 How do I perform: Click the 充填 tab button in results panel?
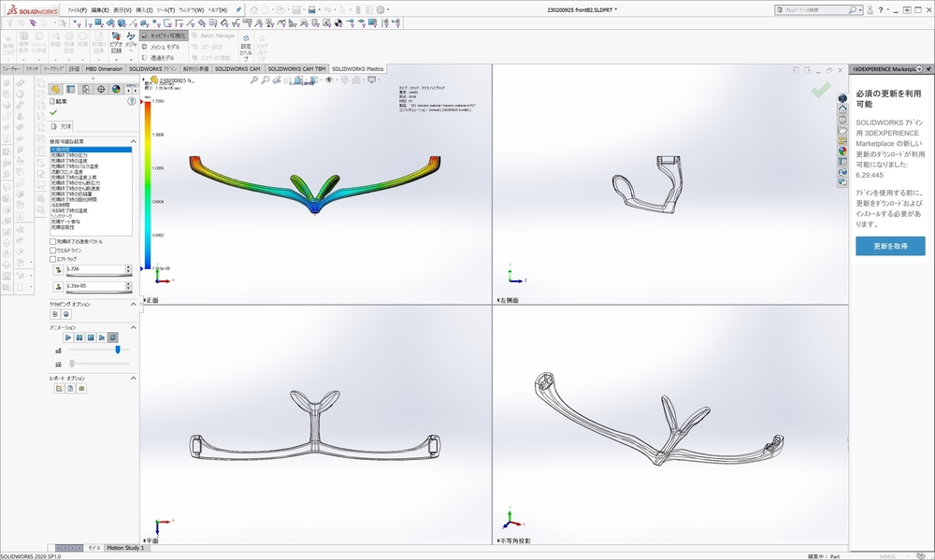pos(62,126)
